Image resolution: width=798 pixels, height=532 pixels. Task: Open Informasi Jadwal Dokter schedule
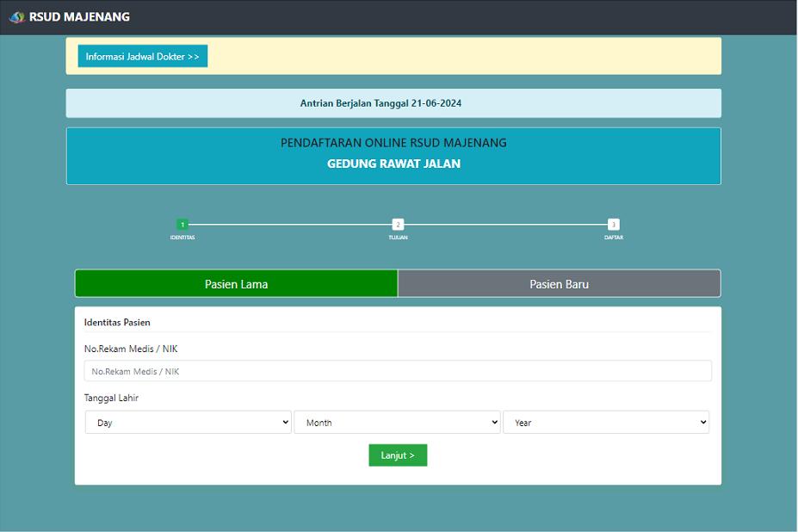143,57
